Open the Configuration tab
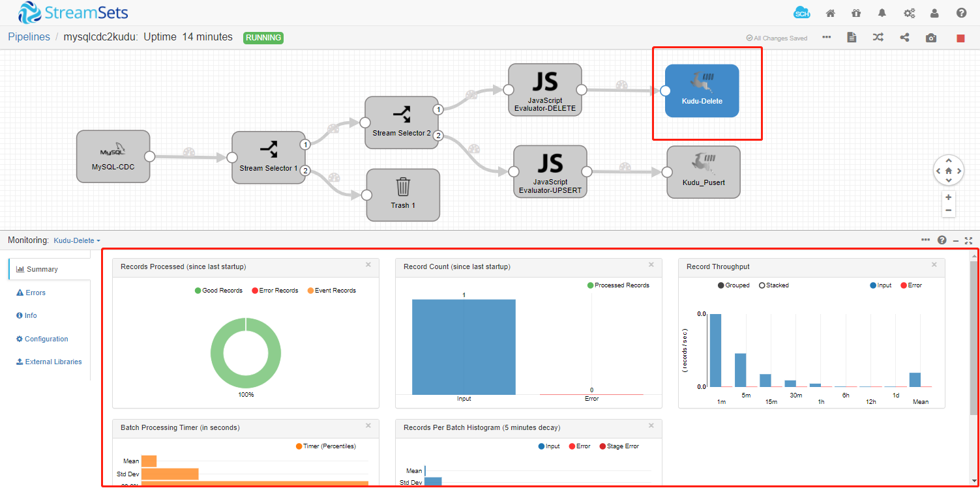980x488 pixels. point(42,339)
